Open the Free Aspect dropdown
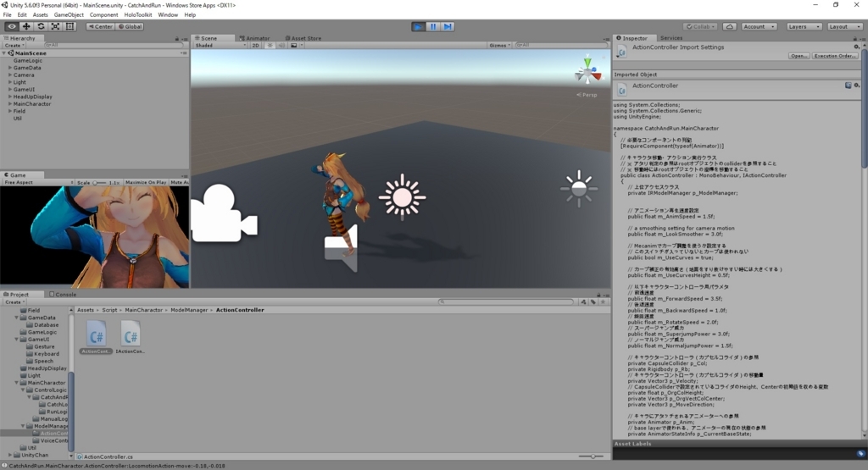This screenshot has height=470, width=868. 38,182
